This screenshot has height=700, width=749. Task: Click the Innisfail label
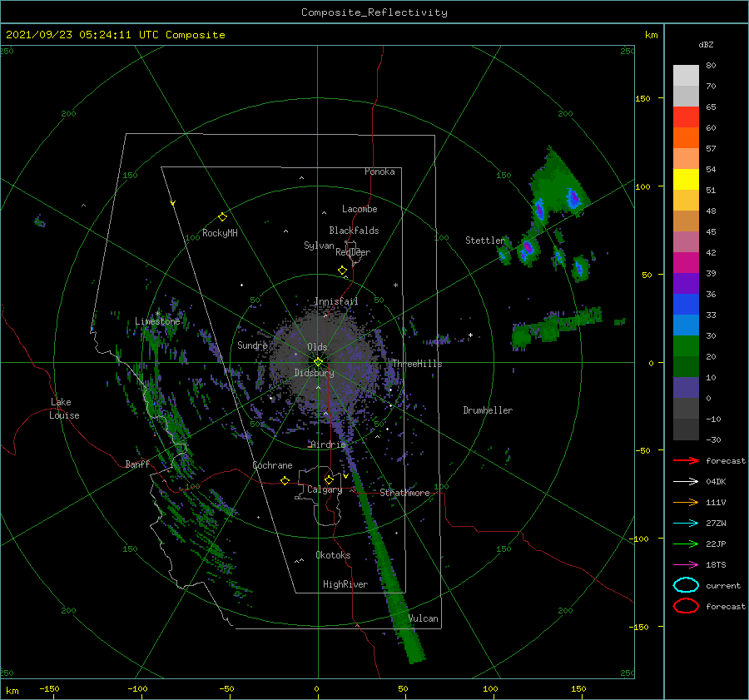pos(336,301)
